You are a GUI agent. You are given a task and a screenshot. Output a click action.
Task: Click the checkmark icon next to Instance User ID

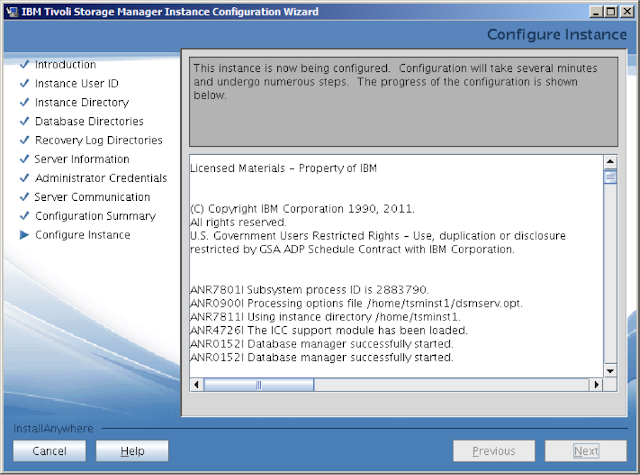(24, 83)
